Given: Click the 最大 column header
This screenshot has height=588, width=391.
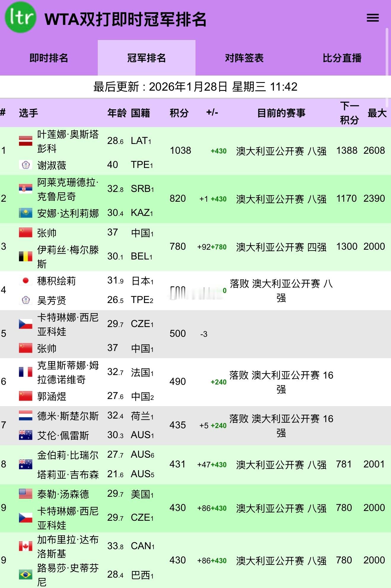Looking at the screenshot, I should click(377, 113).
